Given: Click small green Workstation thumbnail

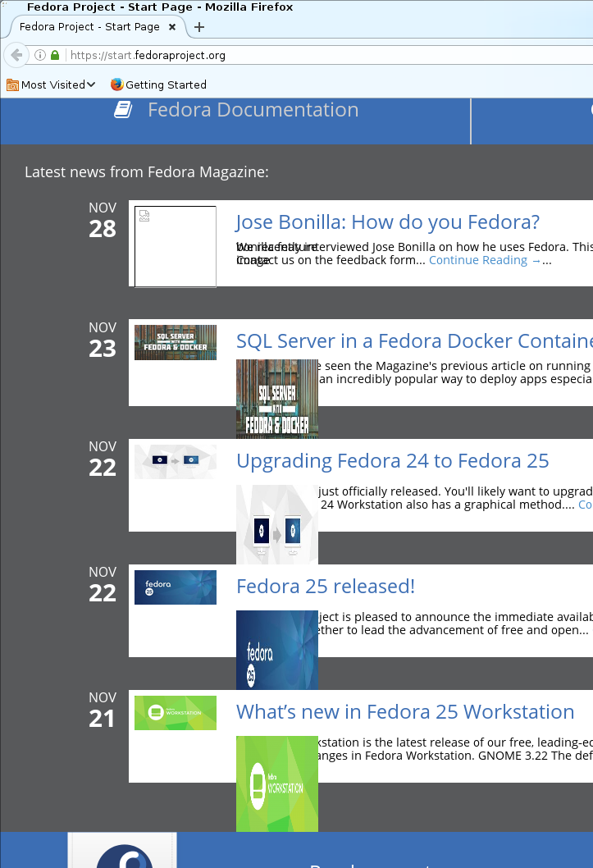Looking at the screenshot, I should tap(176, 713).
